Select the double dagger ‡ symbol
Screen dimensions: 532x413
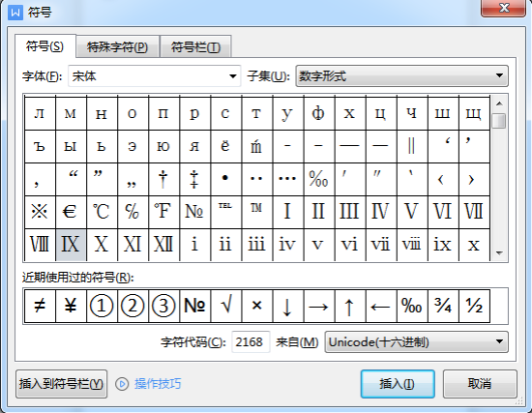point(194,179)
